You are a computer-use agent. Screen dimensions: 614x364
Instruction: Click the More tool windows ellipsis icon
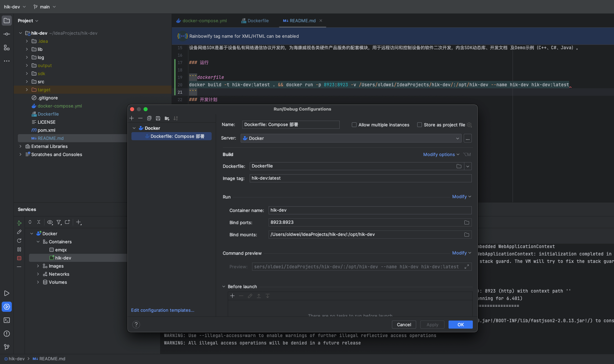coord(7,61)
